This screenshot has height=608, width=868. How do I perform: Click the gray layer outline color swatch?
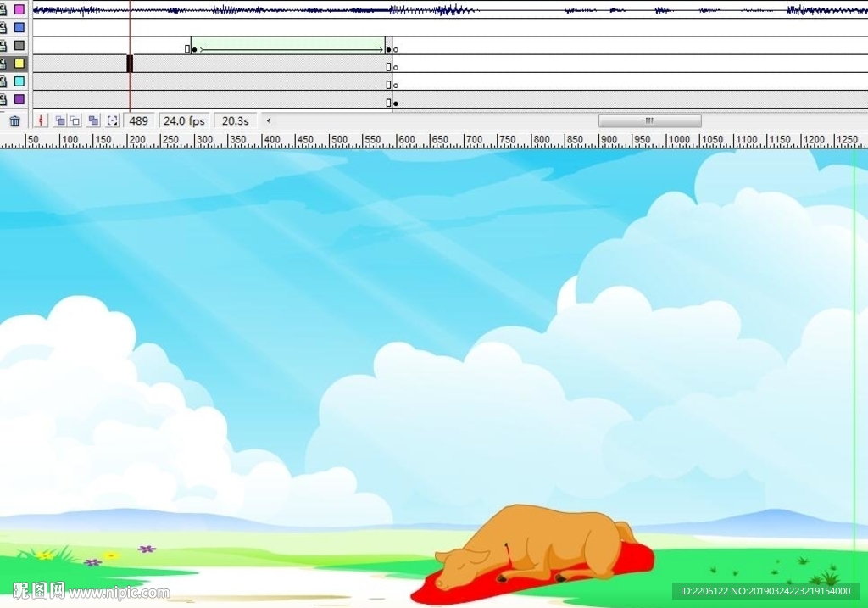[x=19, y=46]
